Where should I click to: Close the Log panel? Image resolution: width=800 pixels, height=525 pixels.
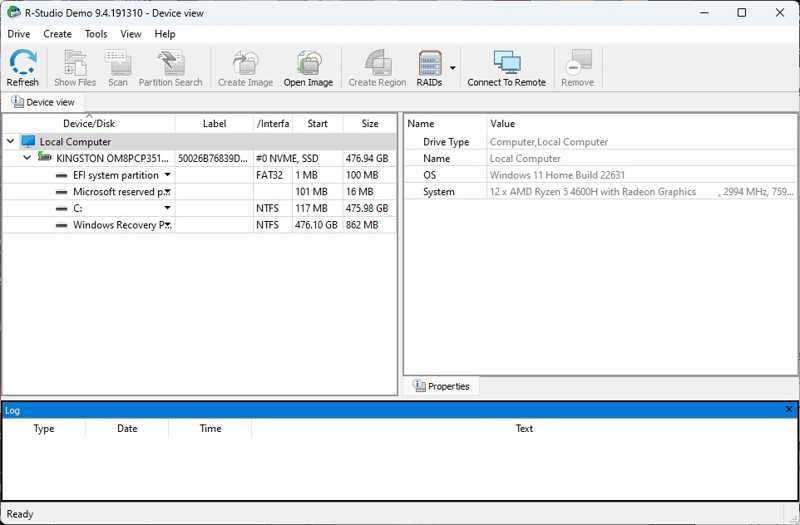point(789,410)
